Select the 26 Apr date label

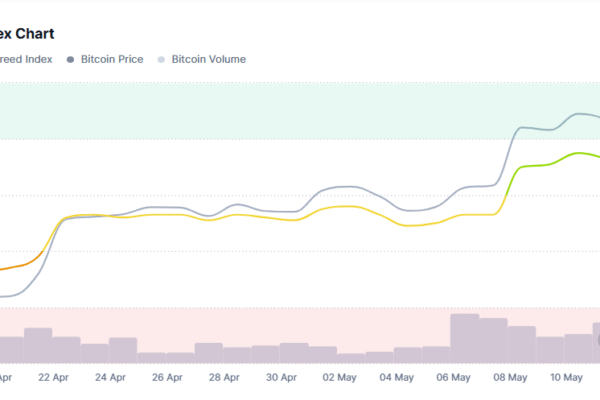coord(167,377)
